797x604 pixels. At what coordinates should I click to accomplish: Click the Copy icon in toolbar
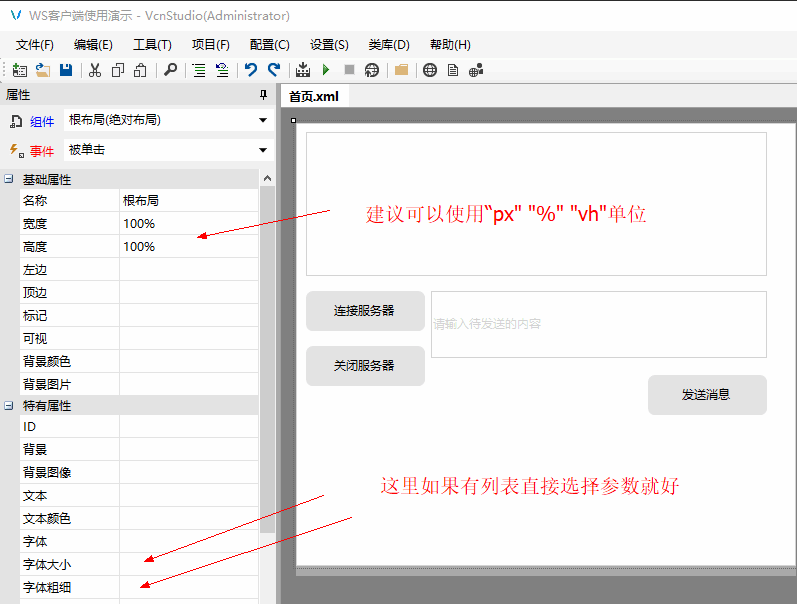(118, 70)
